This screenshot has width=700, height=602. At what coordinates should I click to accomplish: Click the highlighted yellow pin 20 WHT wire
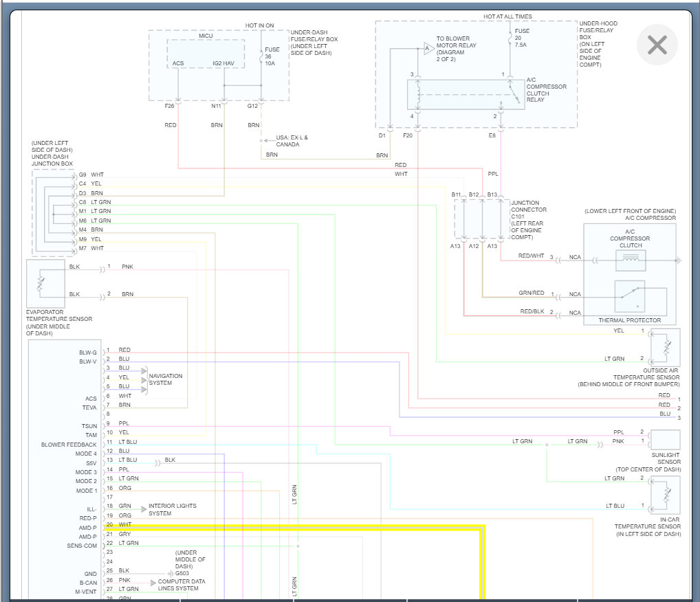point(294,528)
